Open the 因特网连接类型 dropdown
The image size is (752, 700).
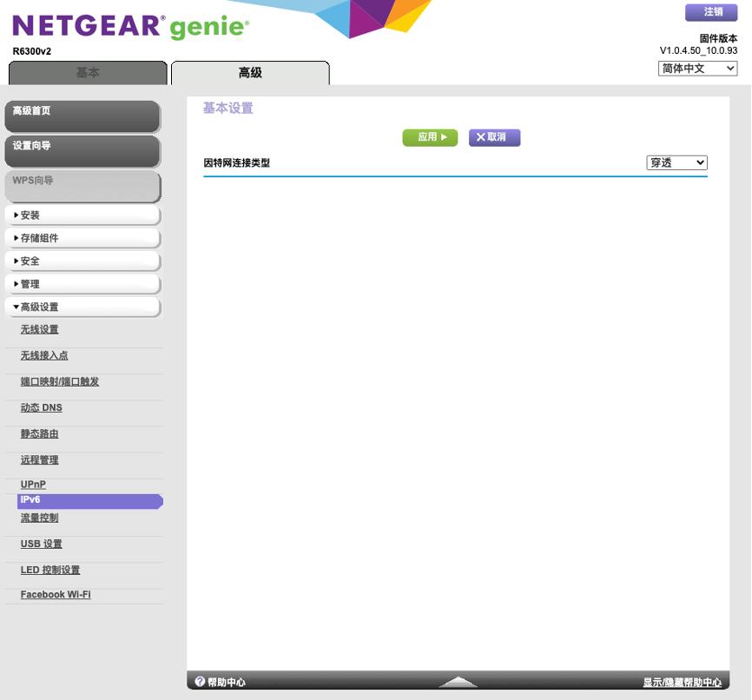tap(676, 162)
